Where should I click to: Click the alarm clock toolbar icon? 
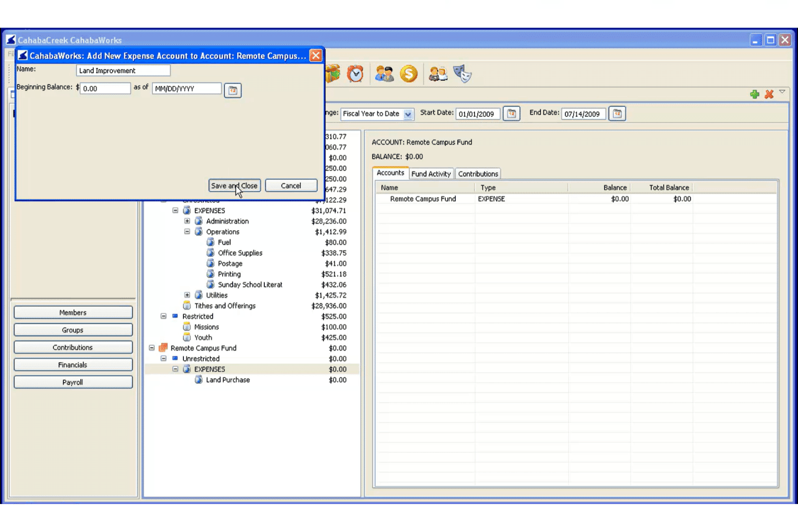click(x=355, y=74)
